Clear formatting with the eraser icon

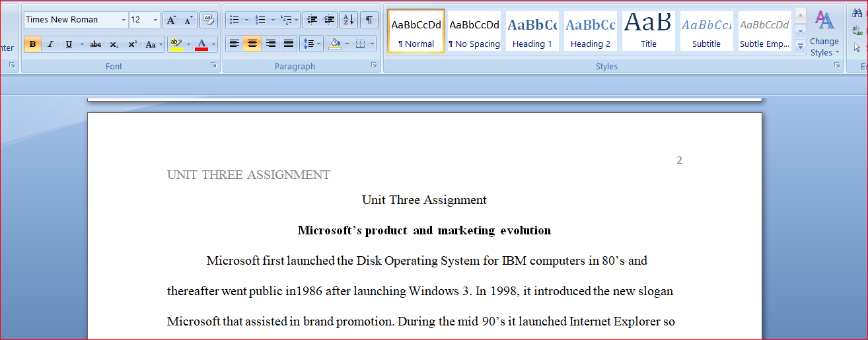coord(208,20)
